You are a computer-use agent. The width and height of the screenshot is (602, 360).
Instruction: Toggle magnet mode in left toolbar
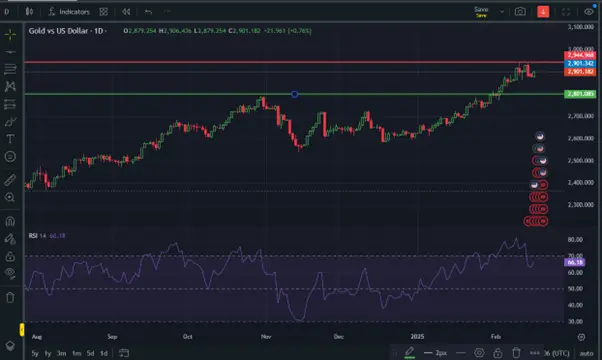pyautogui.click(x=10, y=221)
